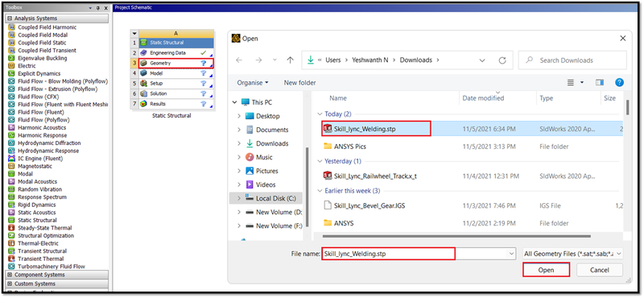Viewport: 644px width, 298px height.
Task: Open the Organise menu
Action: [253, 83]
